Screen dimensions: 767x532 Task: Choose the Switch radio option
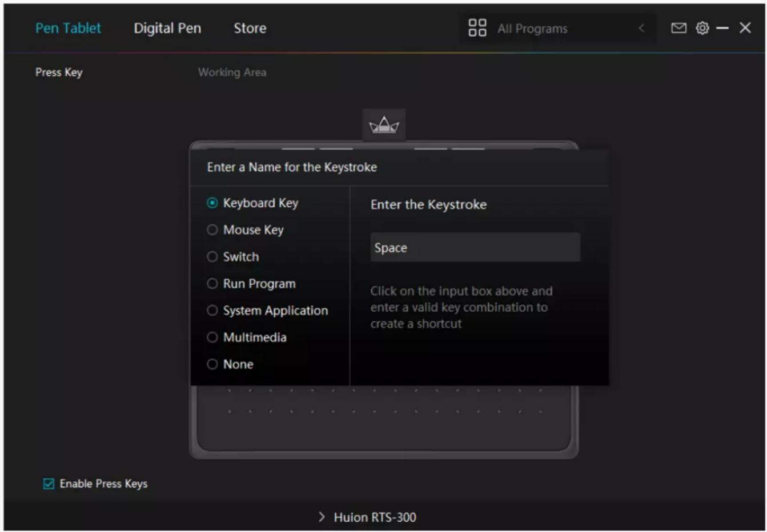pos(212,256)
